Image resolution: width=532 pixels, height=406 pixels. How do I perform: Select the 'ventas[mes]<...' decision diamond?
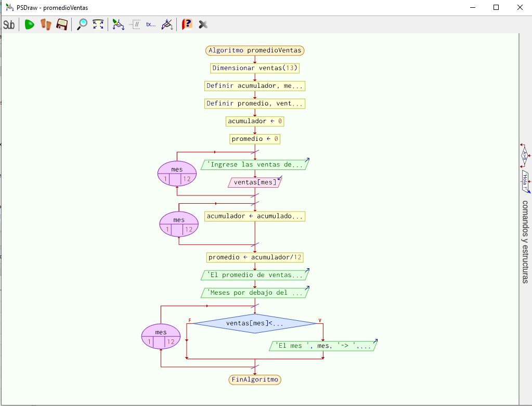(x=255, y=323)
